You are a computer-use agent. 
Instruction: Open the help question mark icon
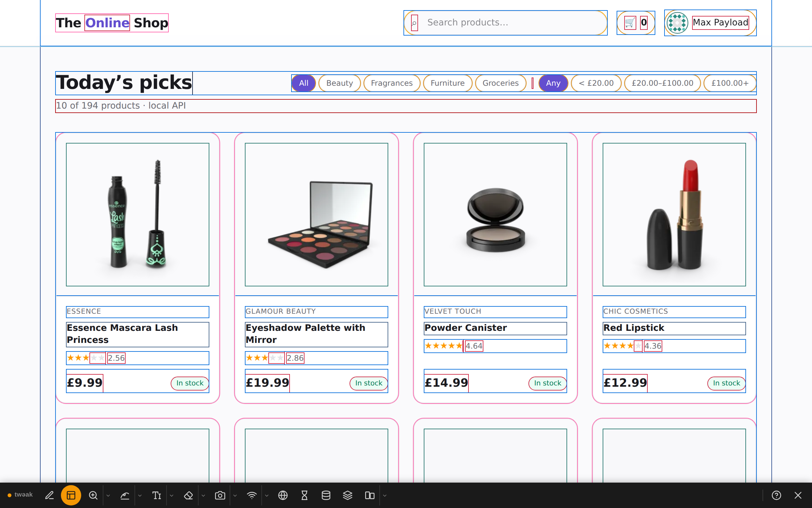point(776,495)
